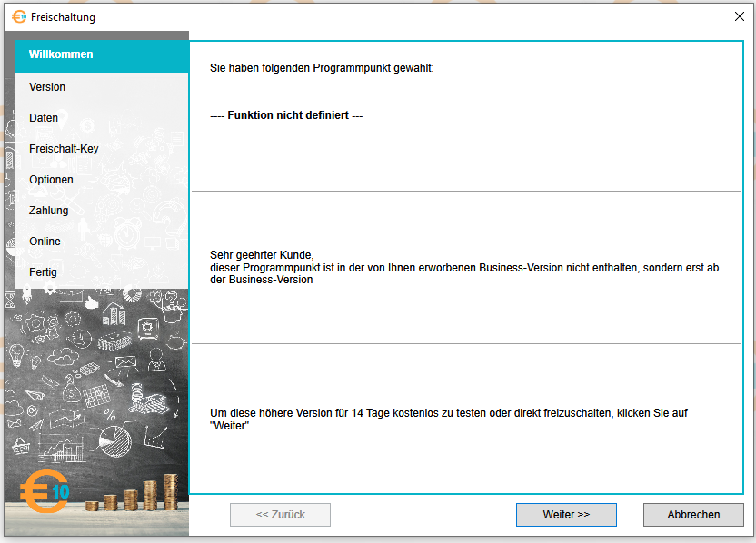This screenshot has height=543, width=756.
Task: Open the Version step
Action: (x=47, y=87)
